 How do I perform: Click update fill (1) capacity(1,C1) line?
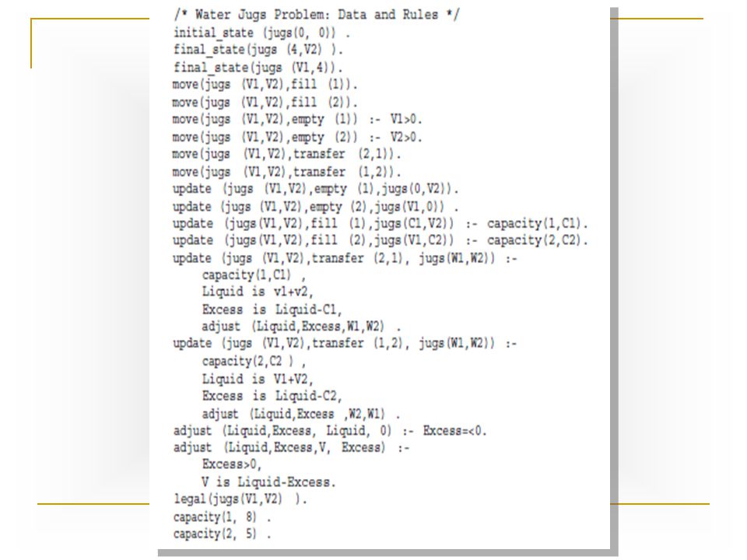click(x=381, y=224)
